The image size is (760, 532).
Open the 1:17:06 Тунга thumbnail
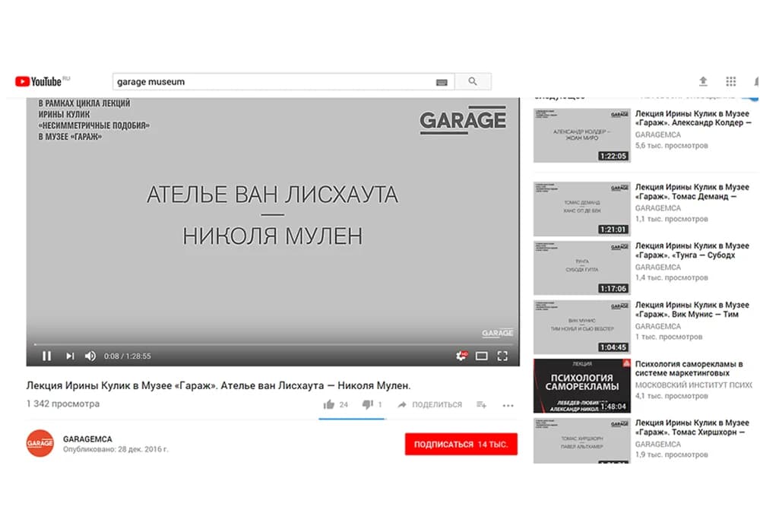click(582, 268)
